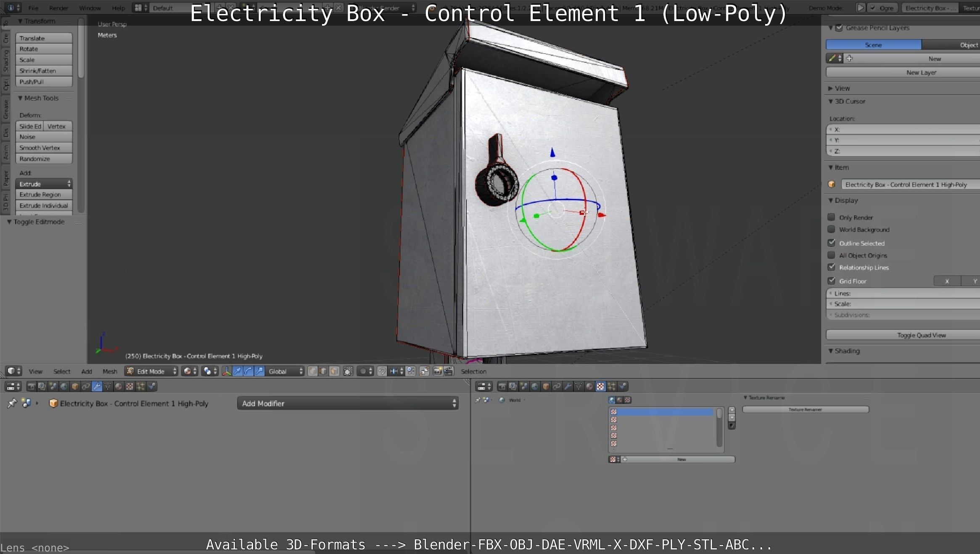Viewport: 980px width, 554px height.
Task: Collapse the Display panel
Action: coord(830,200)
